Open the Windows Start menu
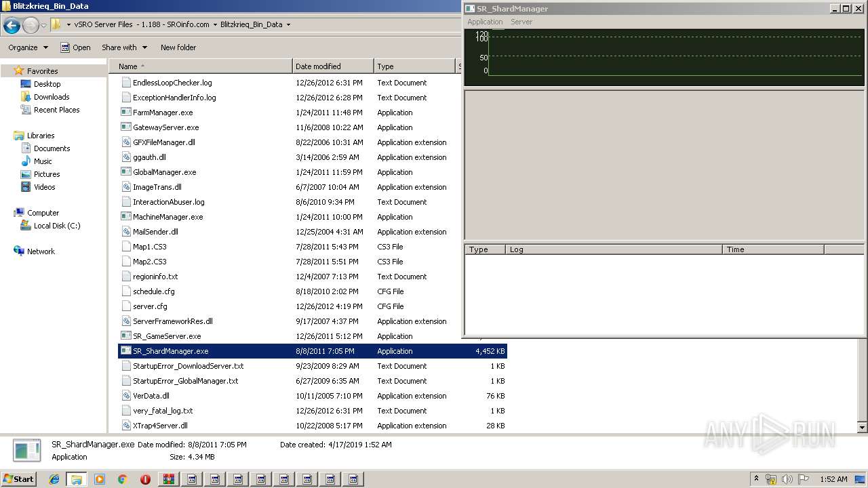Viewport: 868px width, 488px height. click(18, 479)
